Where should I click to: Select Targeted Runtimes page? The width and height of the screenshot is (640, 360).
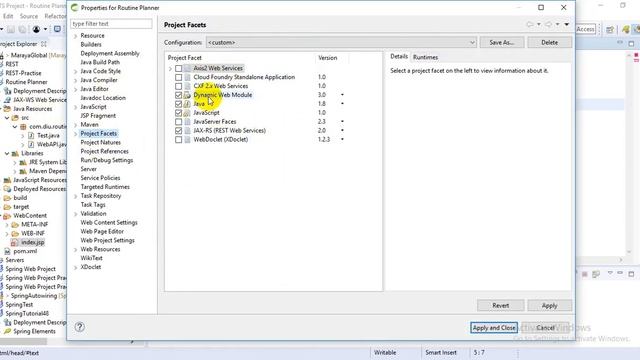(105, 187)
